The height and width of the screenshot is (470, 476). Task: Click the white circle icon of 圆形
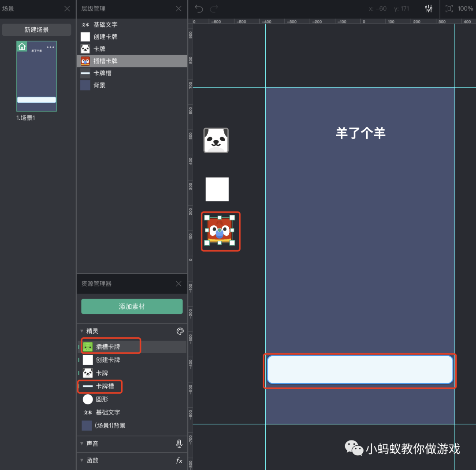click(88, 399)
